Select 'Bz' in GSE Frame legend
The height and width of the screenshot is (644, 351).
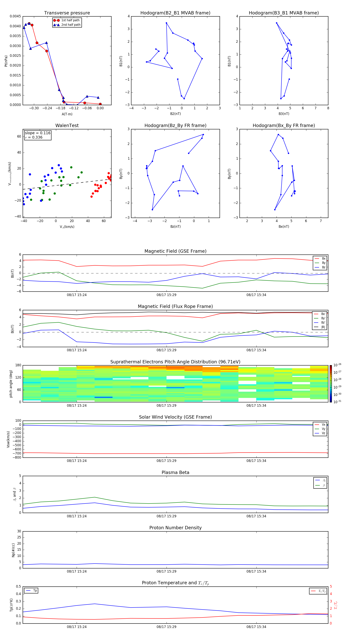pyautogui.click(x=320, y=267)
